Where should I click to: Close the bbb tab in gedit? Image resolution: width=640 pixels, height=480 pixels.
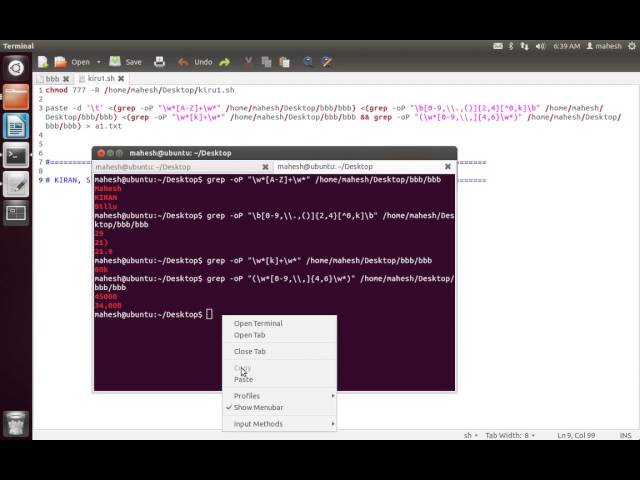point(66,78)
